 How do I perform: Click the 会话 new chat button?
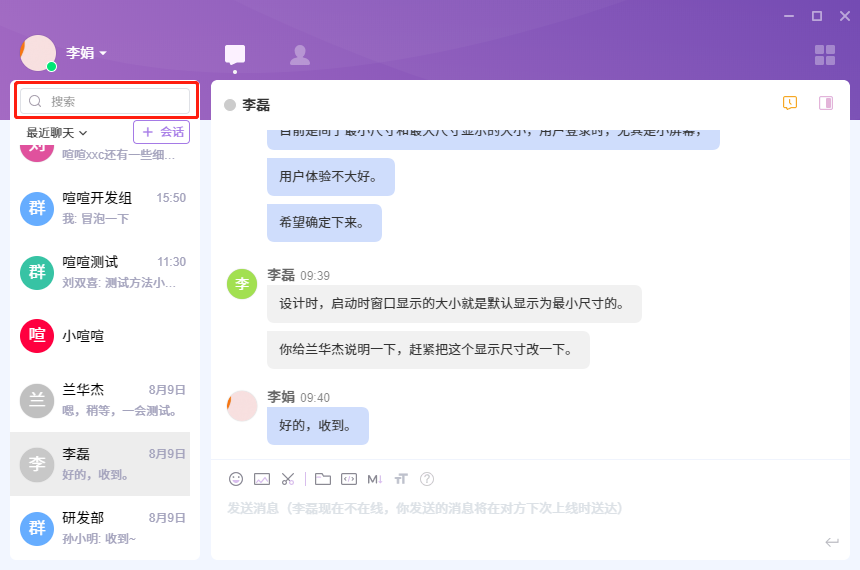coord(161,132)
